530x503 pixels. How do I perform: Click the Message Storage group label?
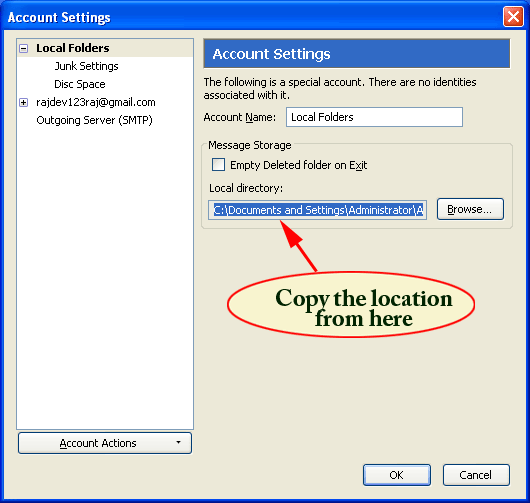250,145
